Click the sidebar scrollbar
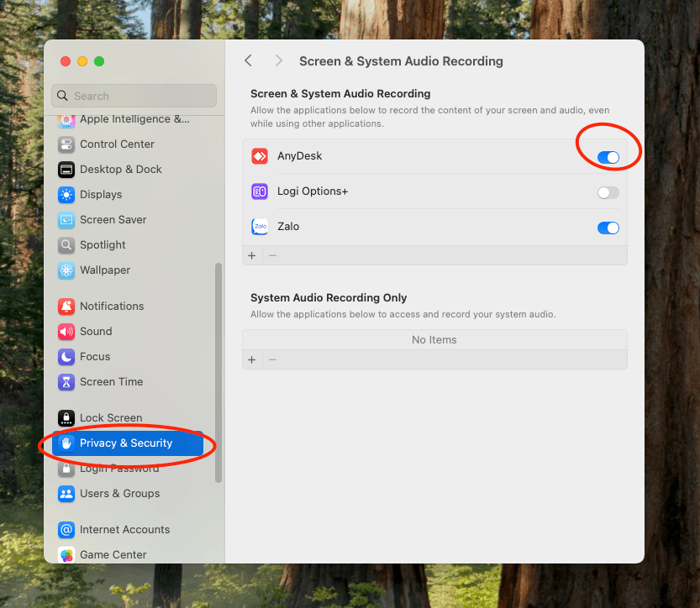Screen dimensions: 700x608 click(218, 373)
